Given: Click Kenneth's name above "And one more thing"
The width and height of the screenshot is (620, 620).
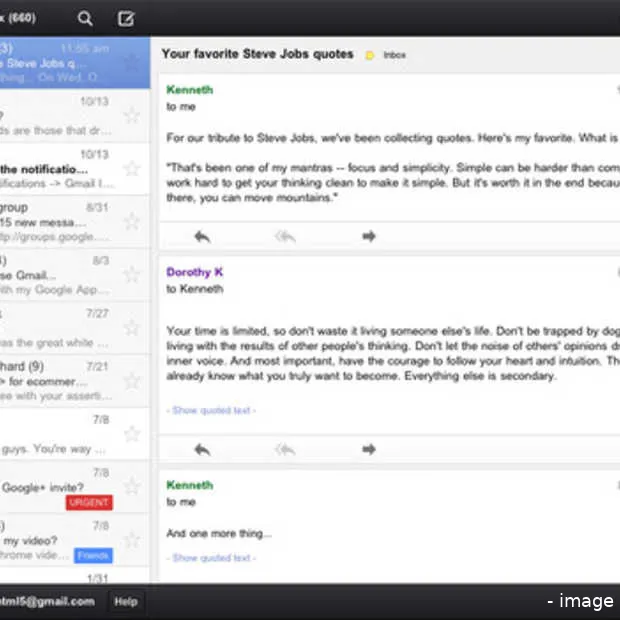Looking at the screenshot, I should click(189, 485).
